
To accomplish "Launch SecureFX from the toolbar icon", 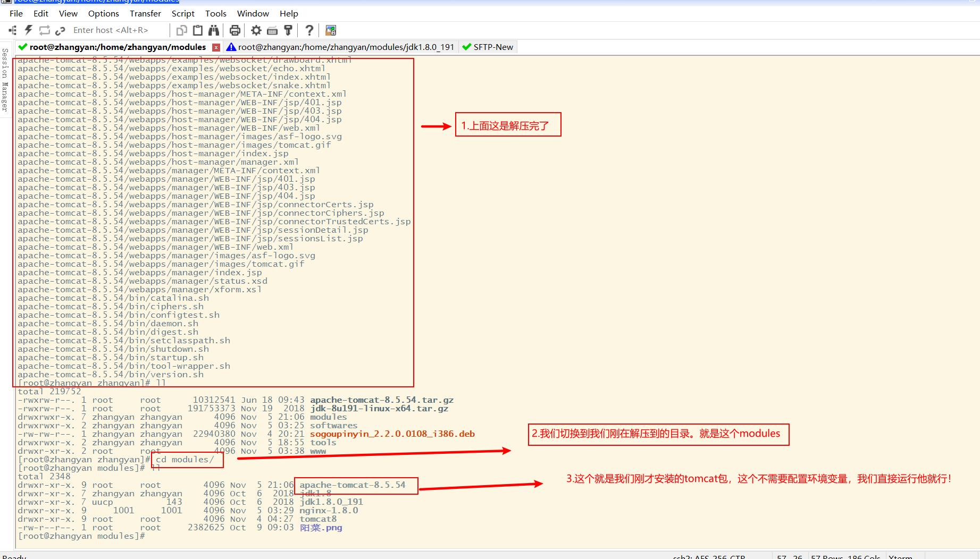I will 331,30.
